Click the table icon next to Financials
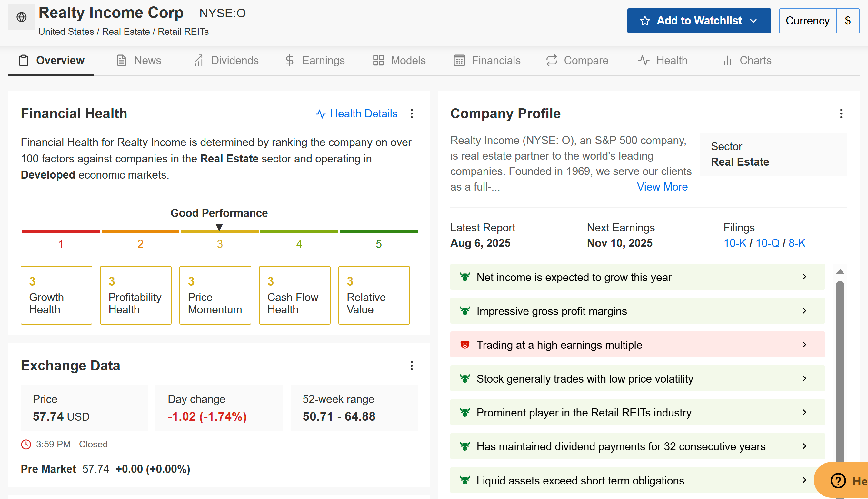This screenshot has width=868, height=499. click(459, 60)
